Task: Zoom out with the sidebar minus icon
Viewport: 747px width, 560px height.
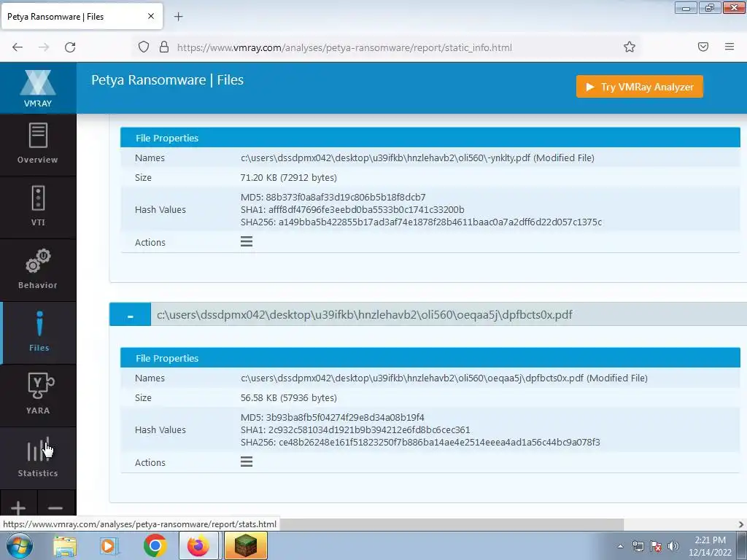Action: (x=55, y=507)
